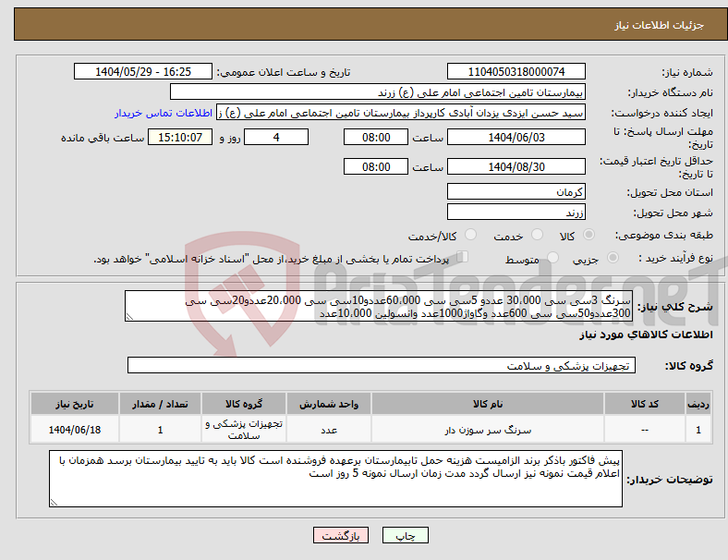This screenshot has width=728, height=560.
Task: Select the کالا/خدمت radio button
Action: coord(470,235)
